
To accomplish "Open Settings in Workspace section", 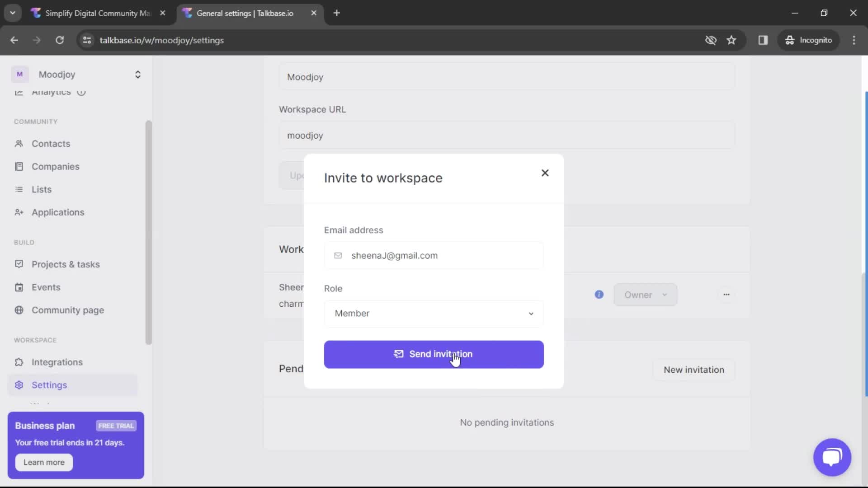I will (49, 385).
